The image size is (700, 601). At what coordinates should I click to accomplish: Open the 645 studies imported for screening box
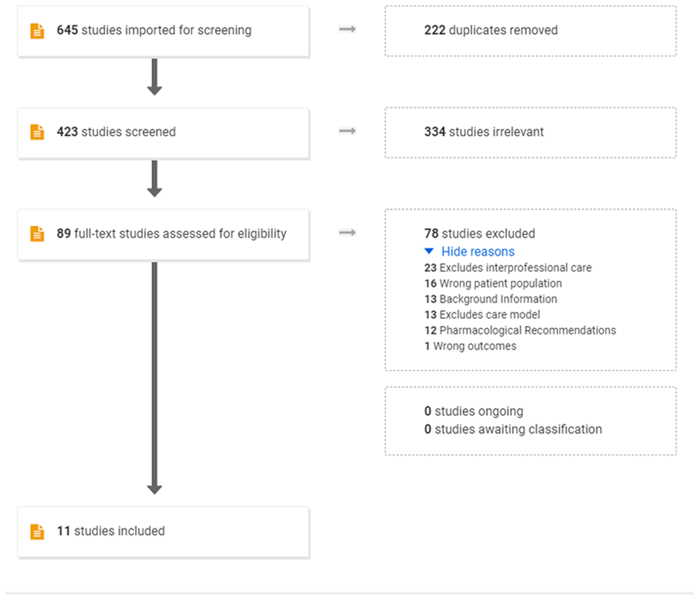click(x=163, y=32)
